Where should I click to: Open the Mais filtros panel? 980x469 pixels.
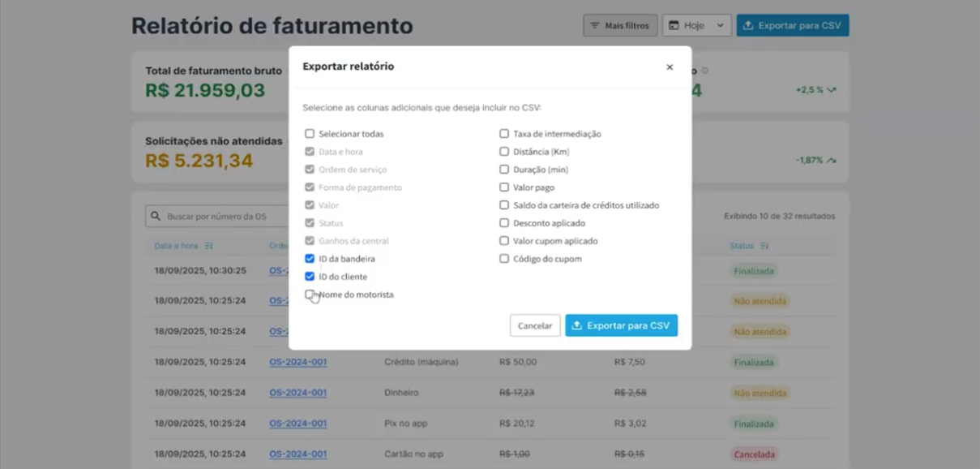[620, 26]
